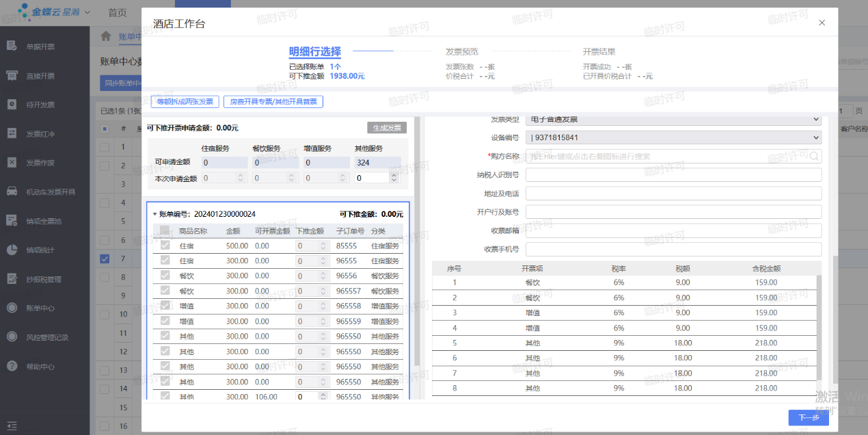Open 账单中心 sidebar icon
The width and height of the screenshot is (868, 435).
(x=12, y=308)
